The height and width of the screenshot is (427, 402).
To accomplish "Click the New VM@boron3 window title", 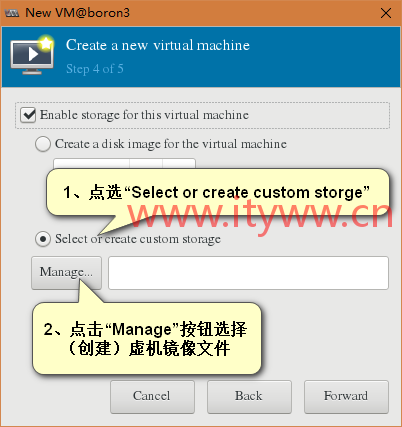I will (77, 13).
